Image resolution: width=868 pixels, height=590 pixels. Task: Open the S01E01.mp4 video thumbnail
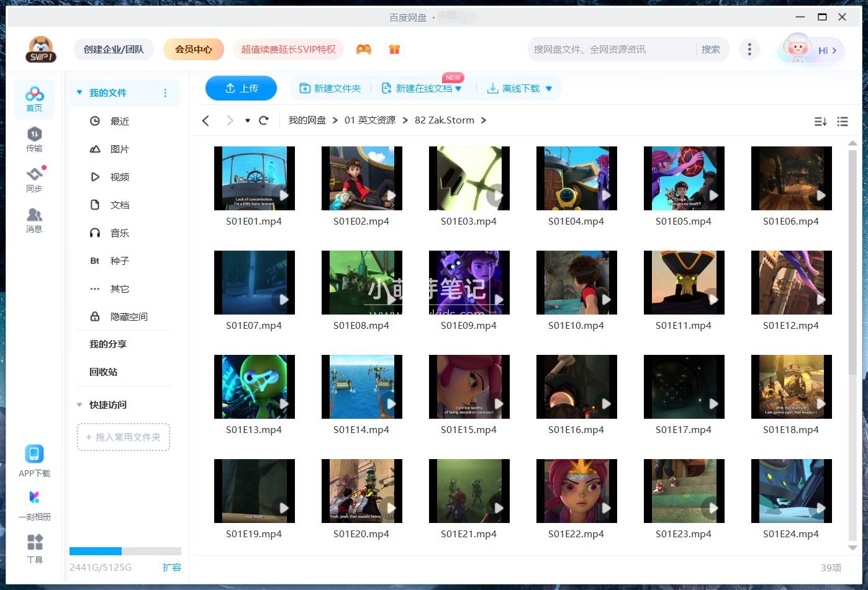pos(254,178)
